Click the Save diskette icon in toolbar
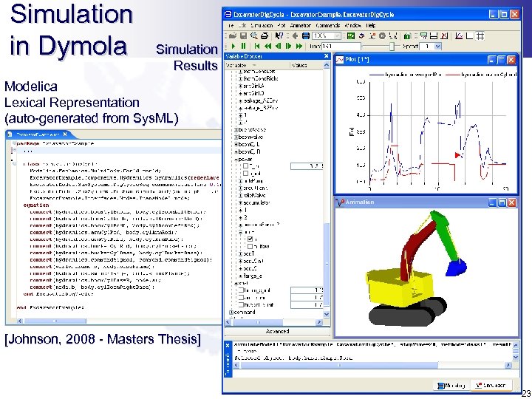 243,35
